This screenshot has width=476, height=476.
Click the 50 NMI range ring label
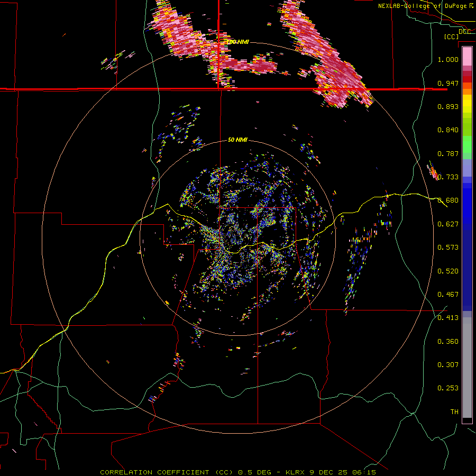[237, 140]
